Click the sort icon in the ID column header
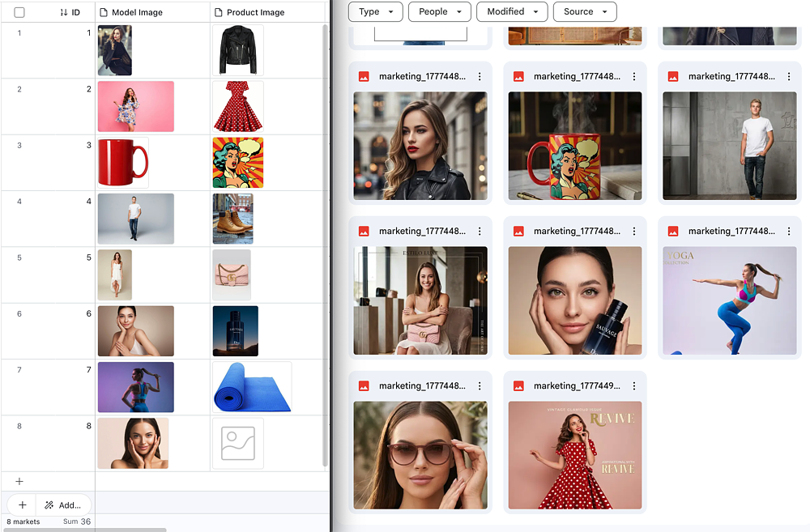810x532 pixels. click(64, 12)
